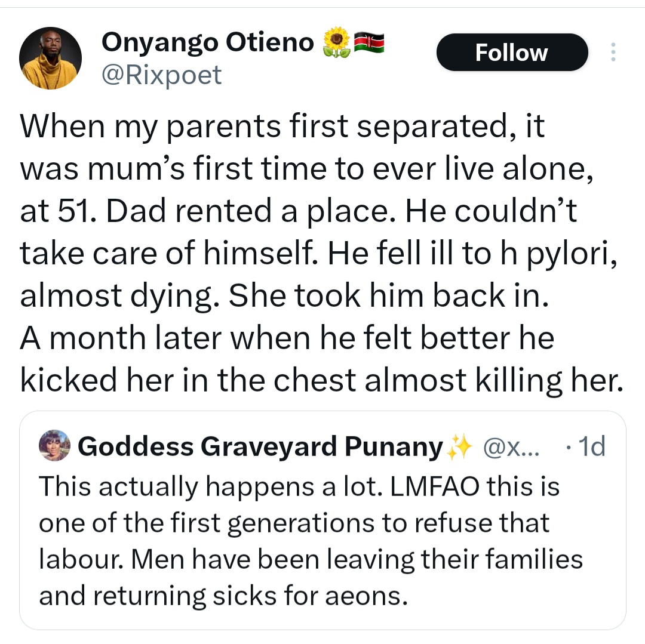Click the three-dot more options icon
This screenshot has width=645, height=644.
click(x=612, y=53)
